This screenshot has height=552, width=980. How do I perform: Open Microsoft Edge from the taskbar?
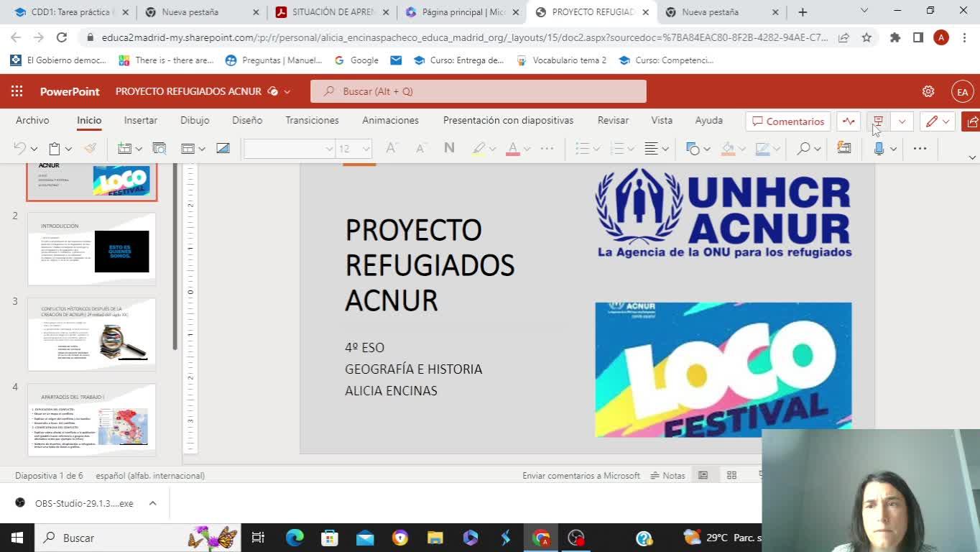click(x=295, y=538)
